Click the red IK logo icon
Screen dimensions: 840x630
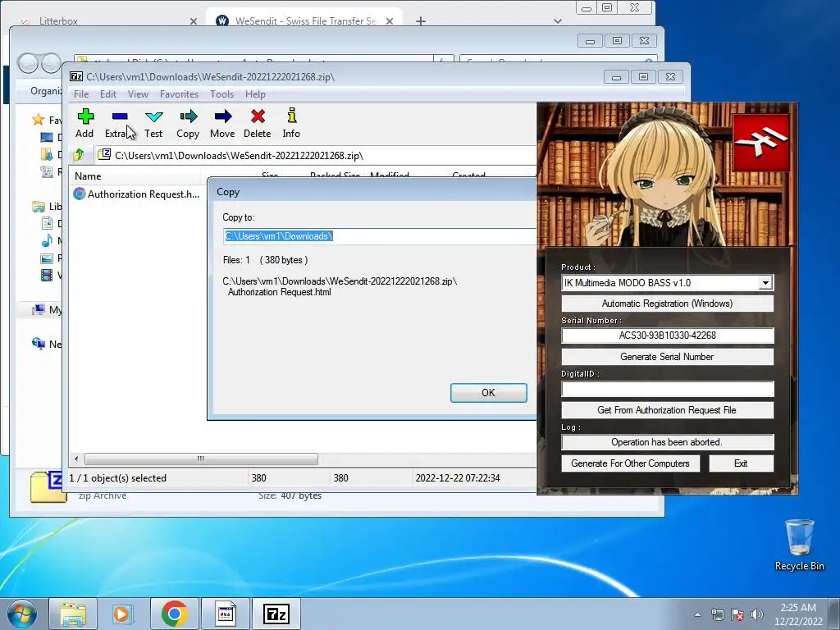pyautogui.click(x=760, y=143)
